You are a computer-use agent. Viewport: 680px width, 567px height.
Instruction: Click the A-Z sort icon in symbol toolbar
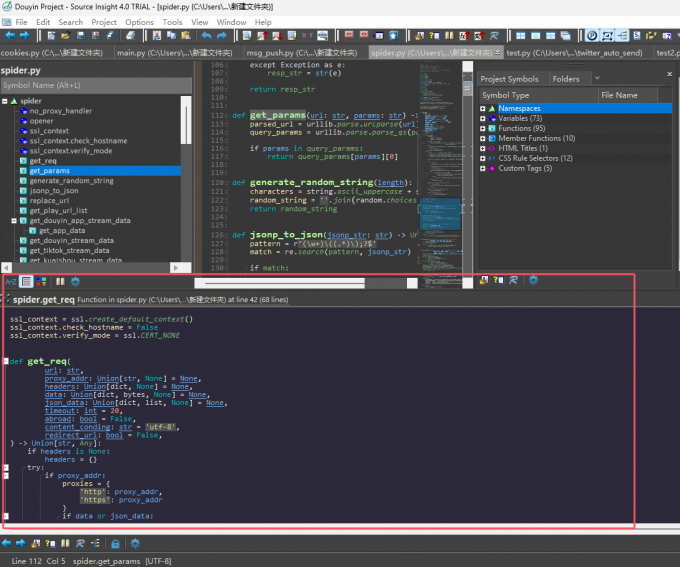point(10,282)
